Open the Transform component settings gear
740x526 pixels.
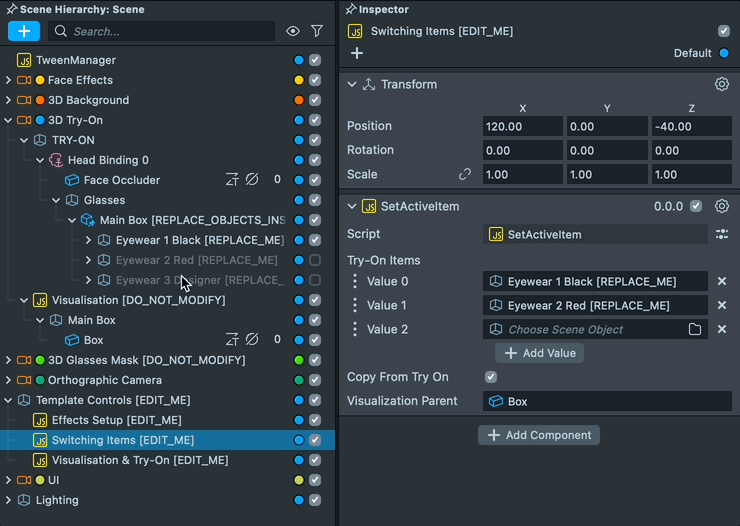click(721, 85)
